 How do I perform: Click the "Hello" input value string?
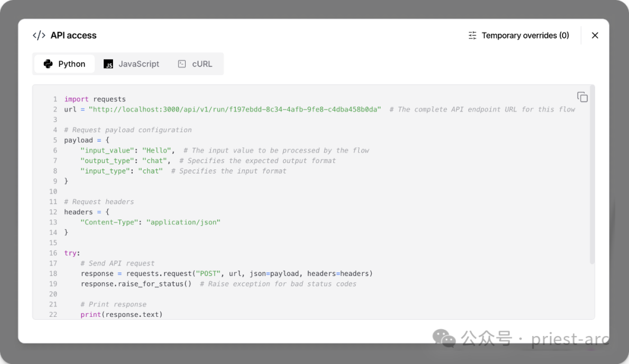click(158, 150)
